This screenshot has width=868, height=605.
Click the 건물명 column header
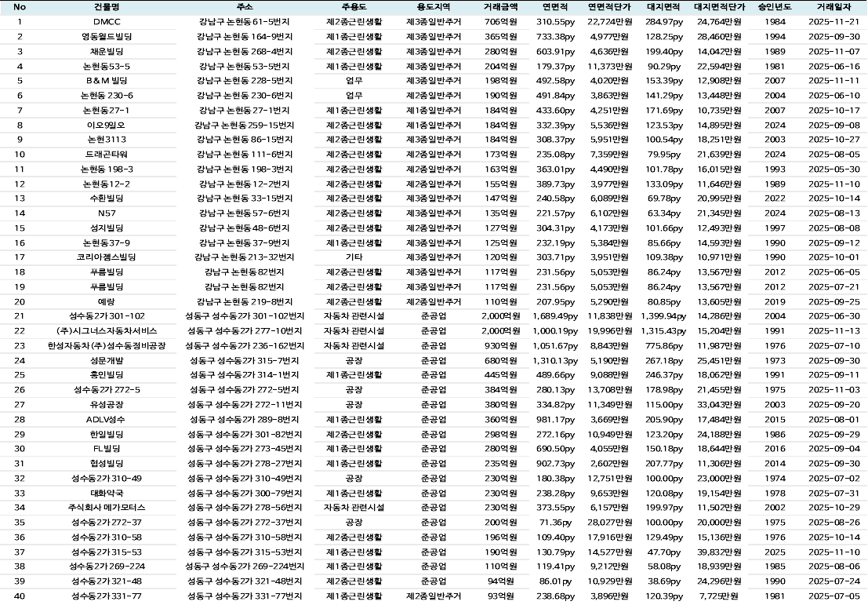click(107, 7)
